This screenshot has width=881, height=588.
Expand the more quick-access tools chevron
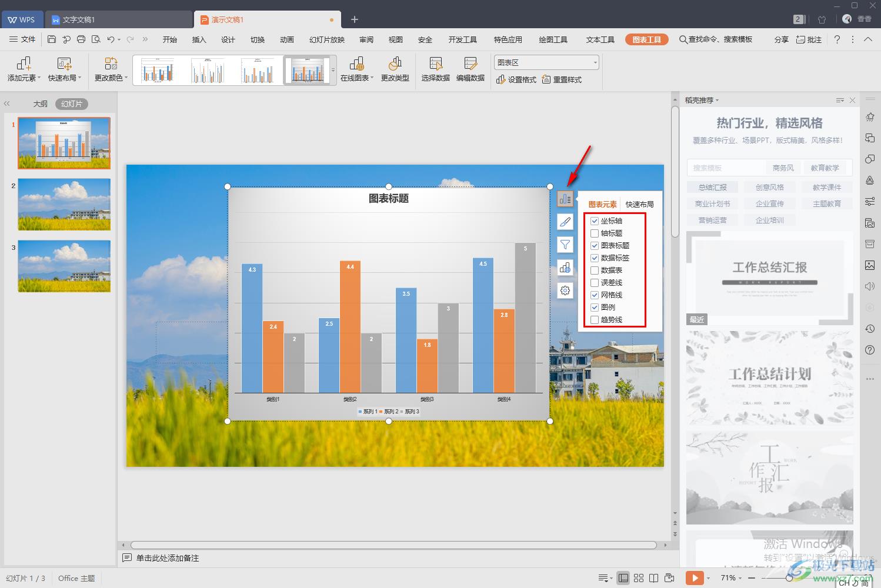(145, 39)
